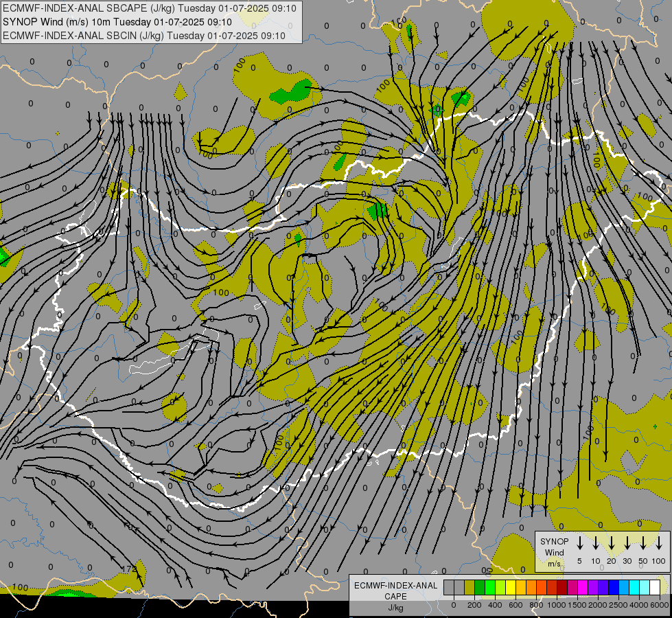
Task: Click the value 30 in wind legend
Action: [x=627, y=561]
